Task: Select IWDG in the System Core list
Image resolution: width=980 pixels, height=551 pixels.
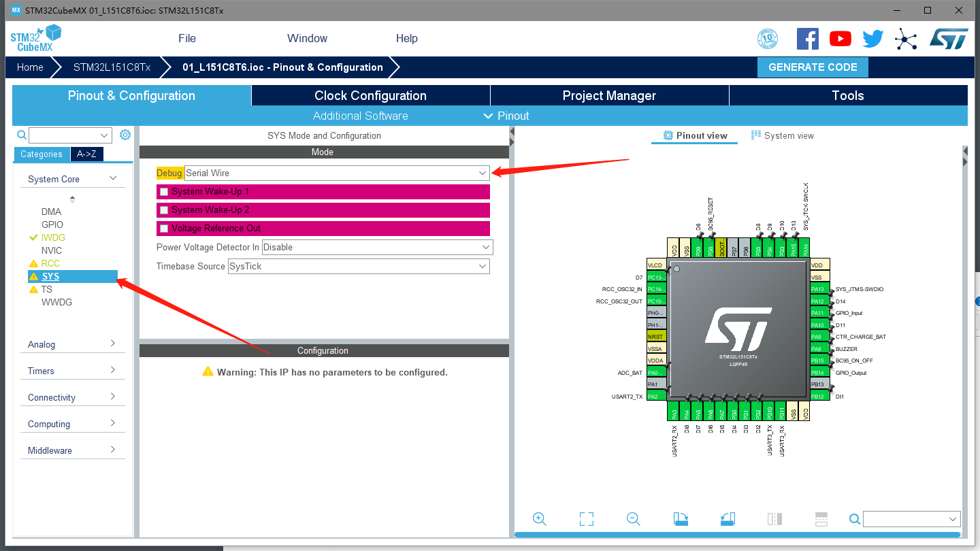Action: click(54, 237)
